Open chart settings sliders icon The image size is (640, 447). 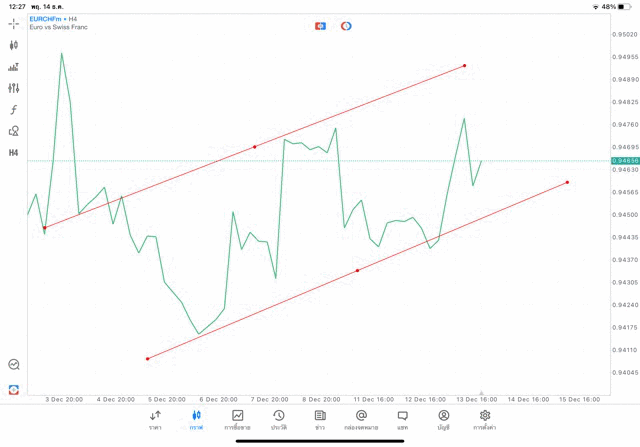(14, 88)
